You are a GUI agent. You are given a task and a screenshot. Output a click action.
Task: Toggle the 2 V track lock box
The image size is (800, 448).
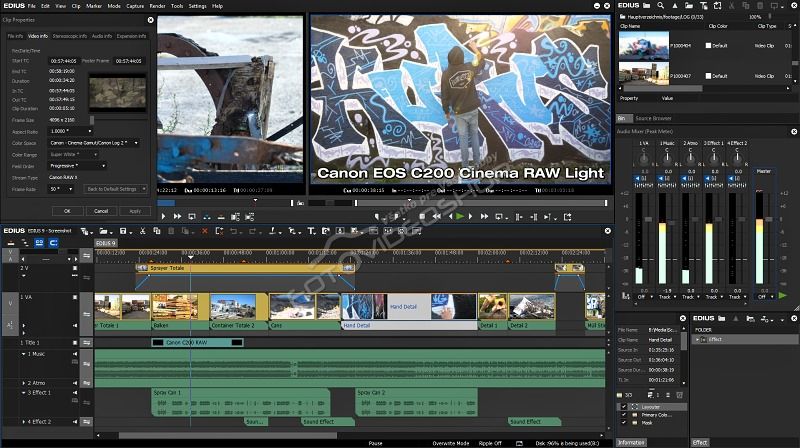tap(75, 268)
